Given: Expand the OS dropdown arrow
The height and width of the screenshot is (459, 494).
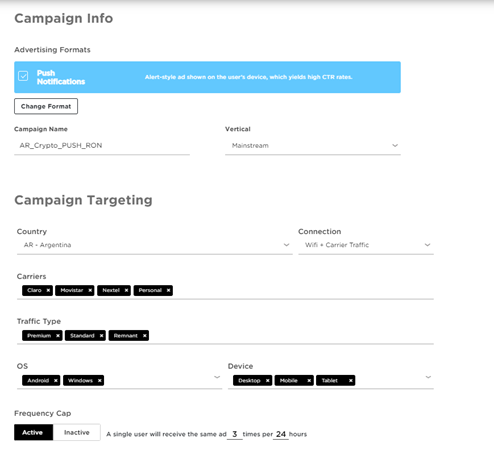Looking at the screenshot, I should (x=217, y=377).
